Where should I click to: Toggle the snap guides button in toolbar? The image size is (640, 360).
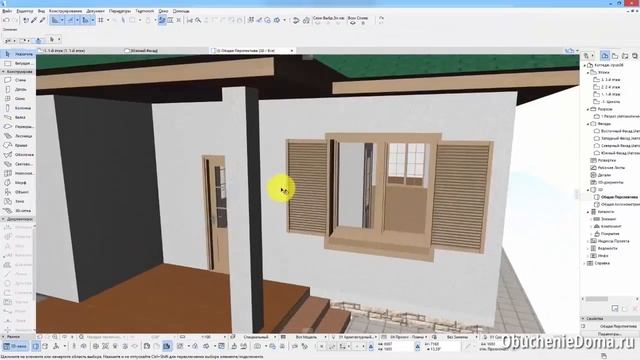pyautogui.click(x=70, y=20)
